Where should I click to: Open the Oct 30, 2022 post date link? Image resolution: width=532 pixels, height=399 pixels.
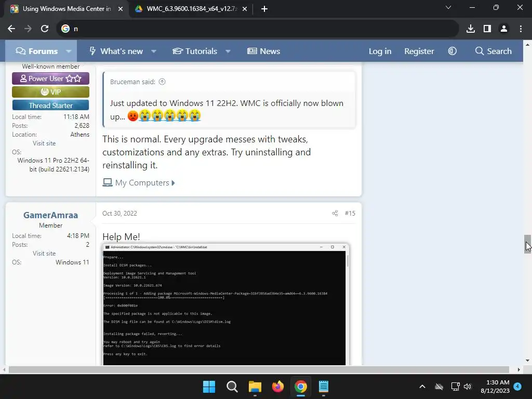click(x=120, y=214)
